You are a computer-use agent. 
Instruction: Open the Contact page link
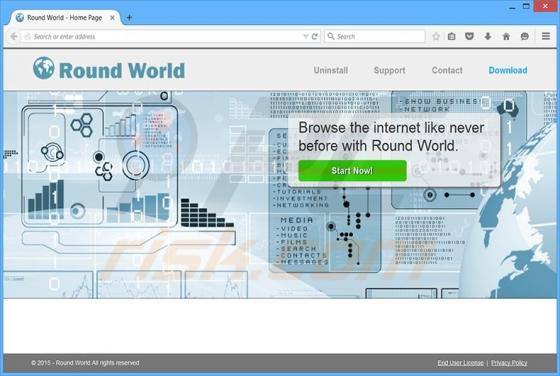click(447, 70)
